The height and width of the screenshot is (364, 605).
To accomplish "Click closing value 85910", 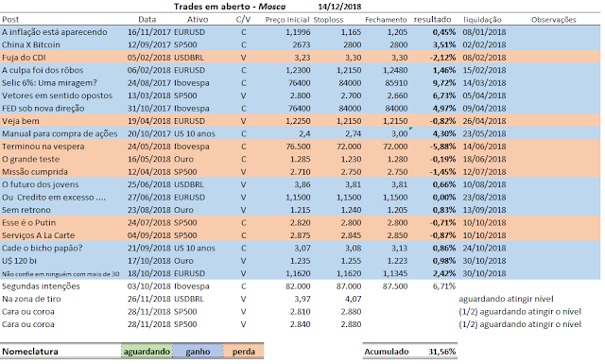I will (396, 83).
